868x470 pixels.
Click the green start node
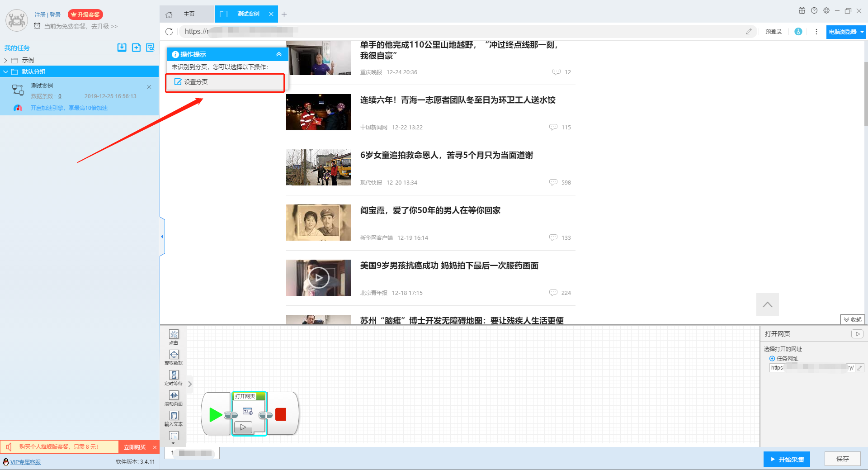(216, 414)
